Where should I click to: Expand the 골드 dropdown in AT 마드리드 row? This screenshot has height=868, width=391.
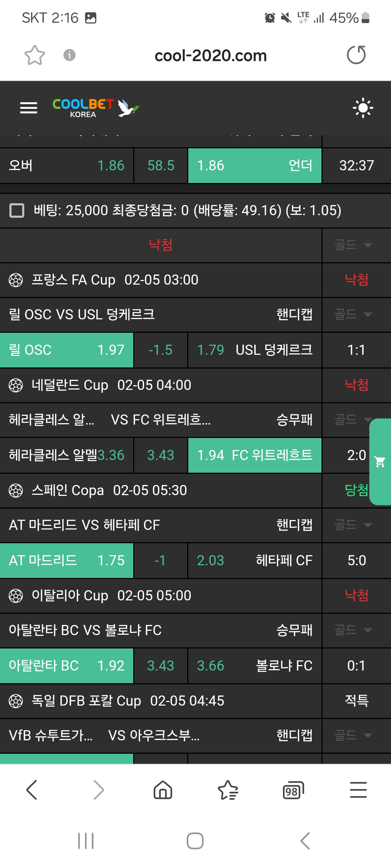[x=353, y=525]
